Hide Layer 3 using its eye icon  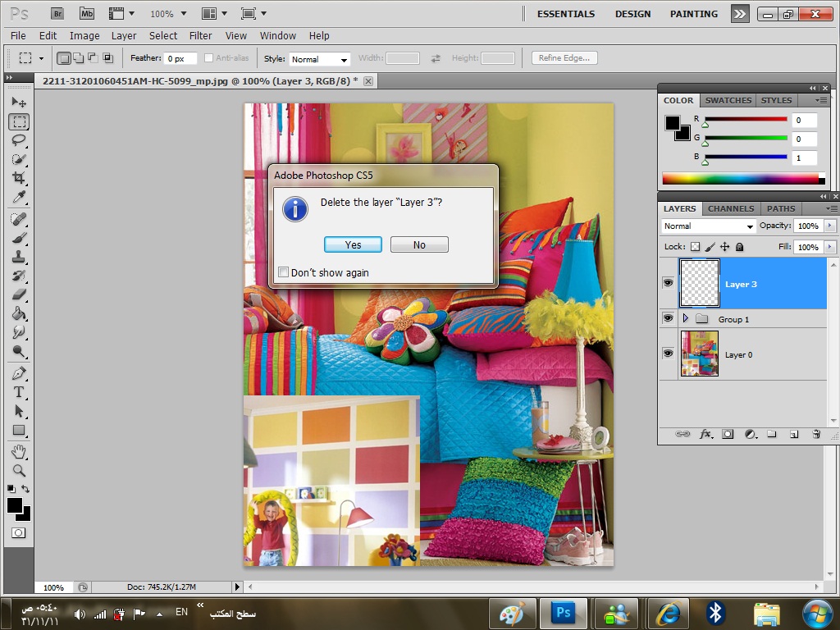click(x=668, y=284)
